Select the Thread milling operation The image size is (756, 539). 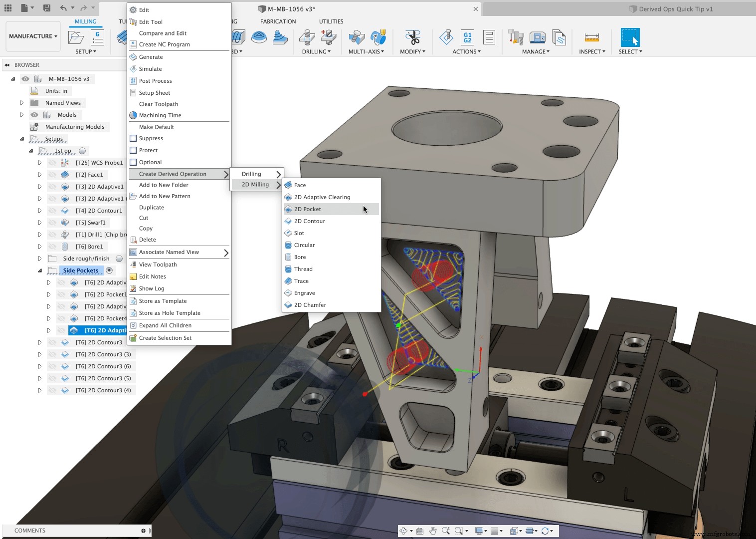tap(303, 269)
